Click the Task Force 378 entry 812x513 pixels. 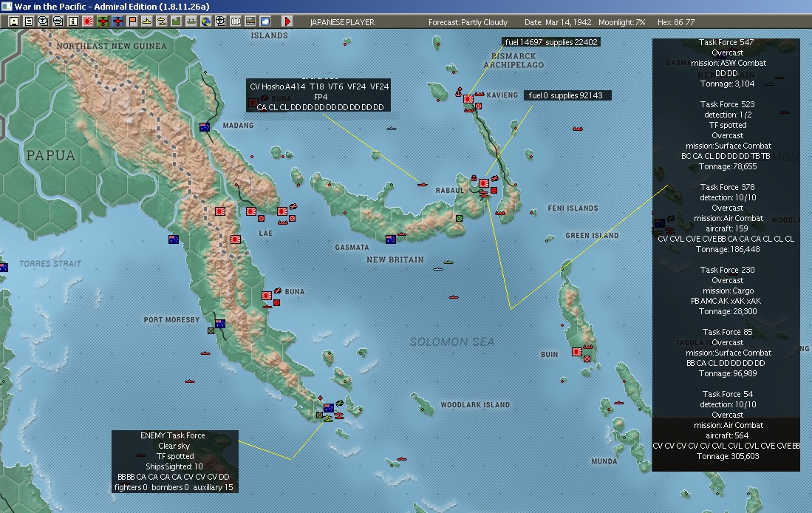[x=726, y=218]
